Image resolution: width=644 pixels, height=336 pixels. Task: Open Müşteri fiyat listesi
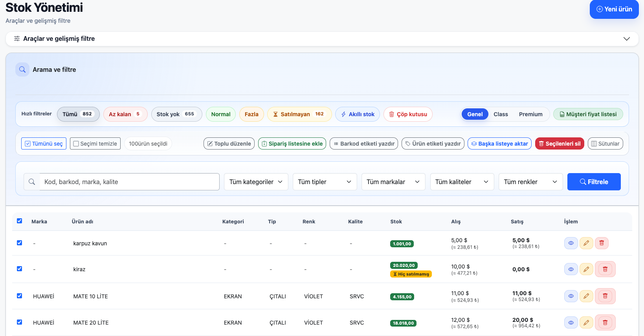(x=588, y=114)
